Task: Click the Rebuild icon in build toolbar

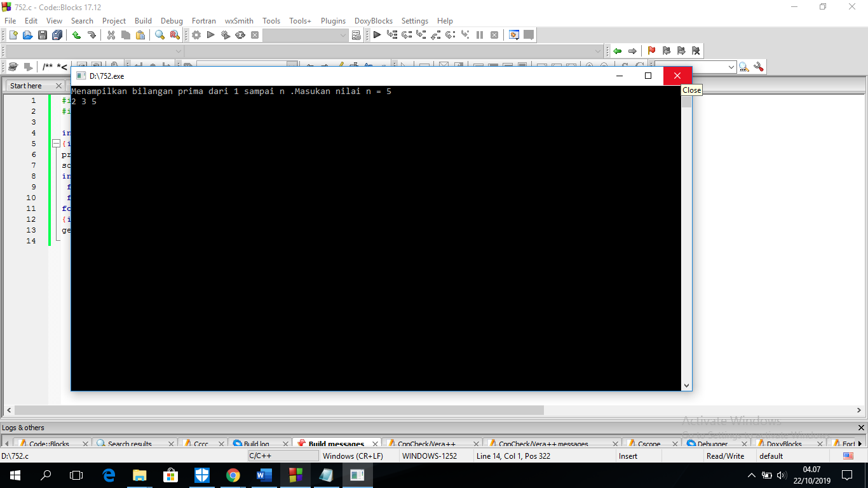Action: pos(240,35)
